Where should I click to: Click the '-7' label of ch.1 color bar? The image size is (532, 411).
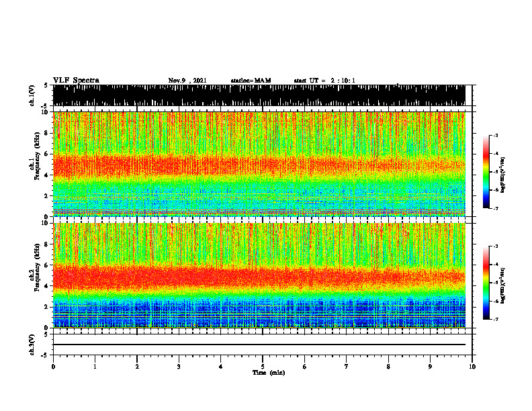[495, 208]
